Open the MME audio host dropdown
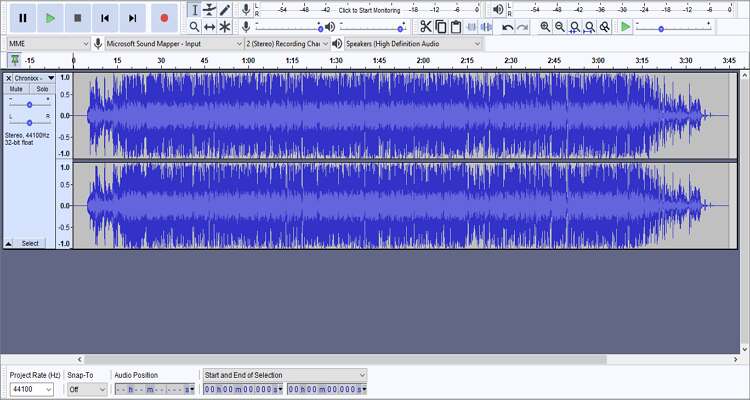Screen dimensions: 750x400 (x=48, y=44)
